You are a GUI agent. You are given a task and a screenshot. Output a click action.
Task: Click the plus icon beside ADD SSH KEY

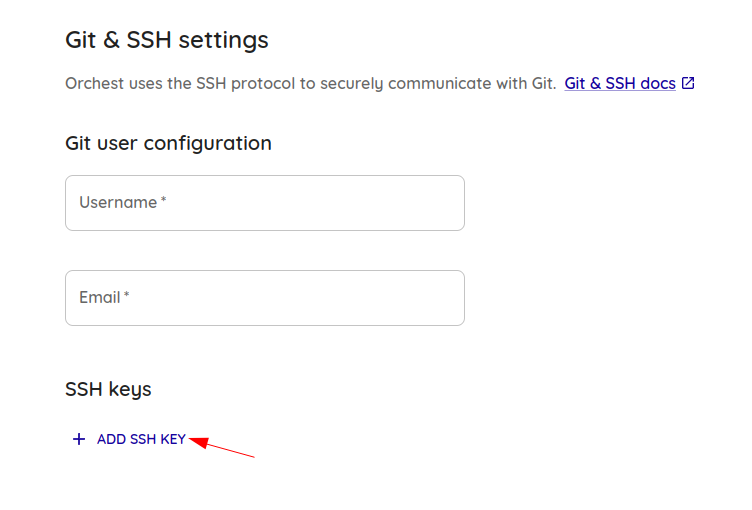coord(79,439)
